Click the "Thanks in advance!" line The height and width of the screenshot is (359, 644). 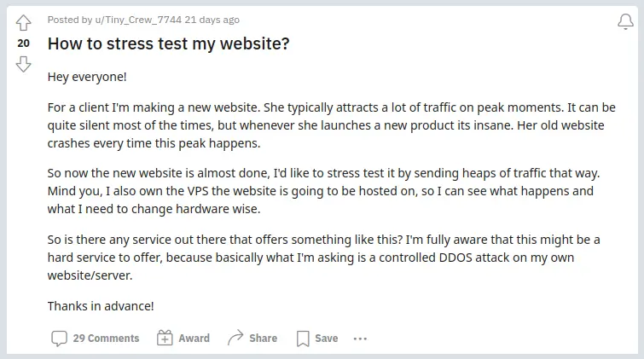[101, 306]
